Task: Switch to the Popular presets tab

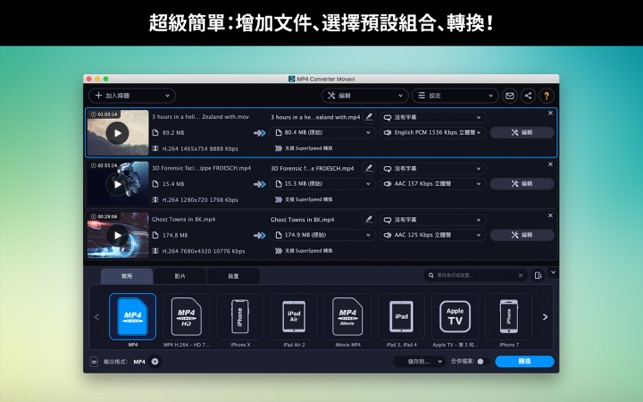Action: point(127,276)
